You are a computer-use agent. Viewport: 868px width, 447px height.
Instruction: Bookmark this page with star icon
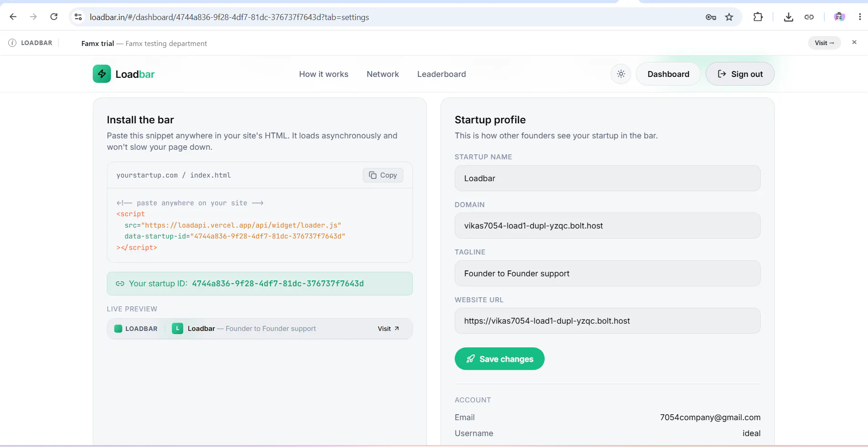coord(729,17)
